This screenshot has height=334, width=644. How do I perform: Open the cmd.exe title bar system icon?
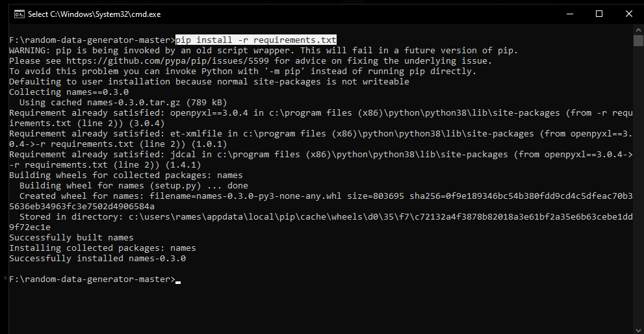19,14
